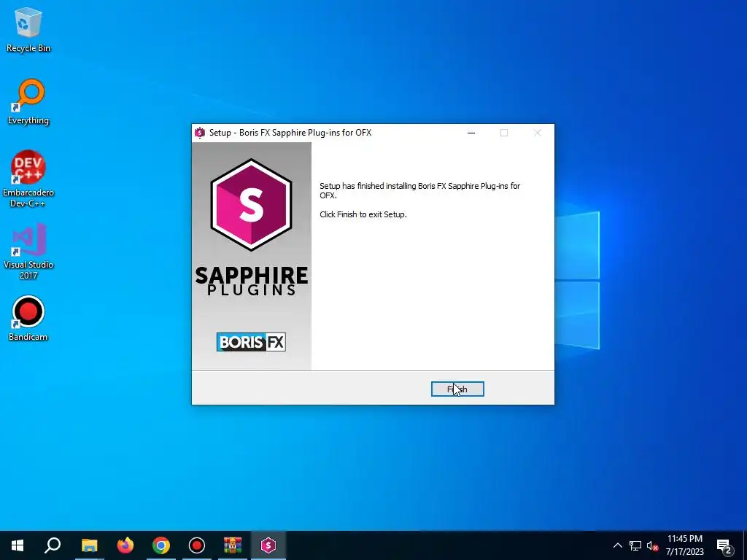The image size is (747, 560).
Task: Open File Explorer from the taskbar
Action: tap(89, 545)
